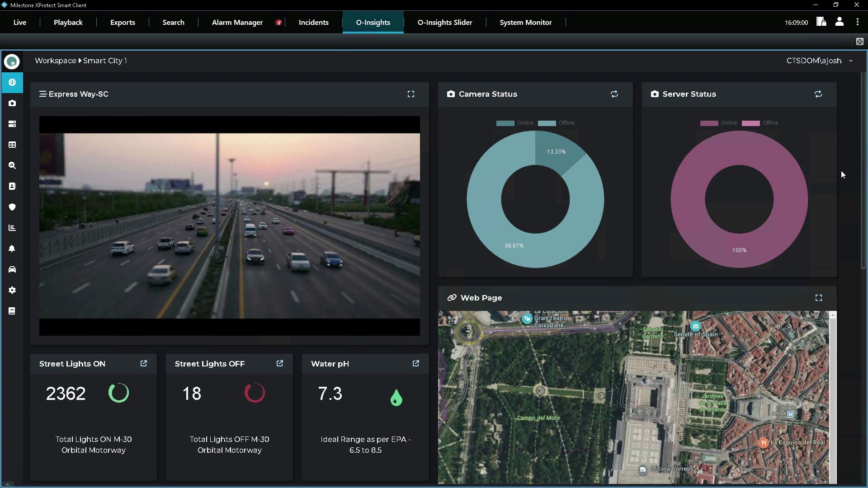Toggle Offline legend in Server Status chart

pyautogui.click(x=760, y=123)
